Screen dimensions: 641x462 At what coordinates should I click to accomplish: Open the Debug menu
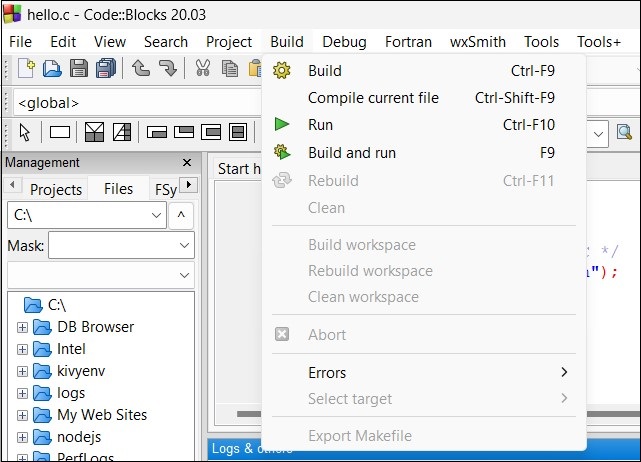point(344,41)
